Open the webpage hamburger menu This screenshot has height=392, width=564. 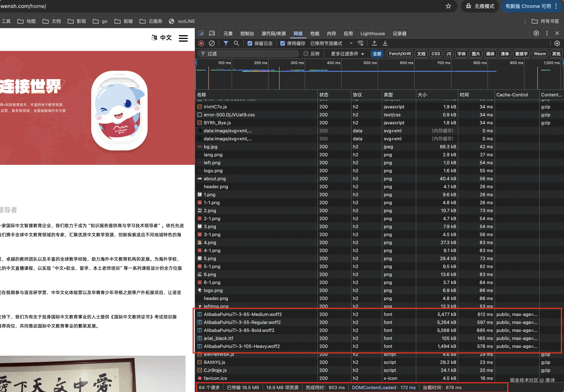183,38
